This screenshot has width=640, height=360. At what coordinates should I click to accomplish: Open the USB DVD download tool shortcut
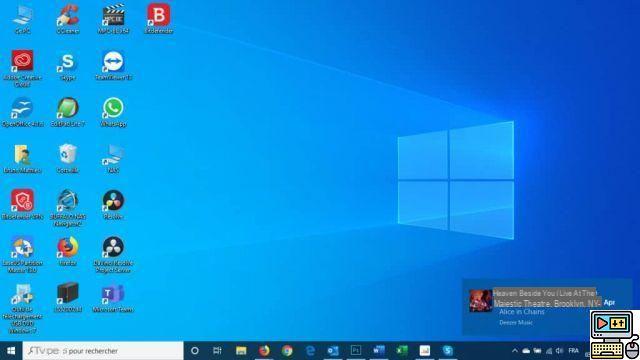22,308
